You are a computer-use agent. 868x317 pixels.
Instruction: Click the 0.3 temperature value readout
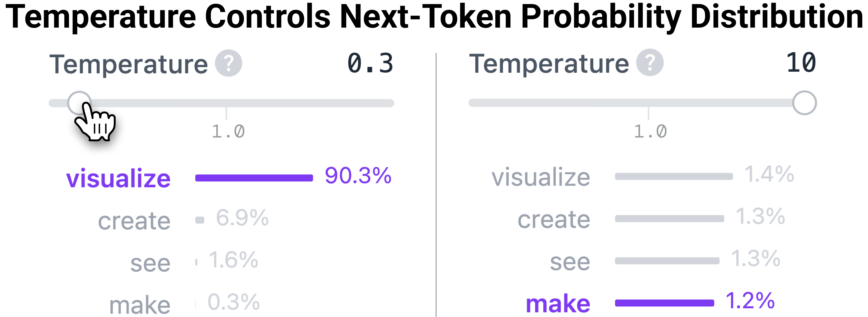click(x=370, y=63)
